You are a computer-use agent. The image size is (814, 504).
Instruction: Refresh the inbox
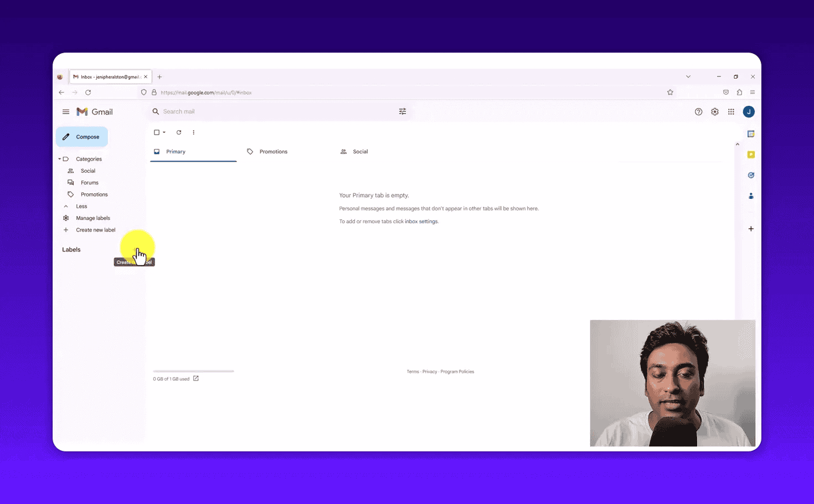pyautogui.click(x=179, y=132)
